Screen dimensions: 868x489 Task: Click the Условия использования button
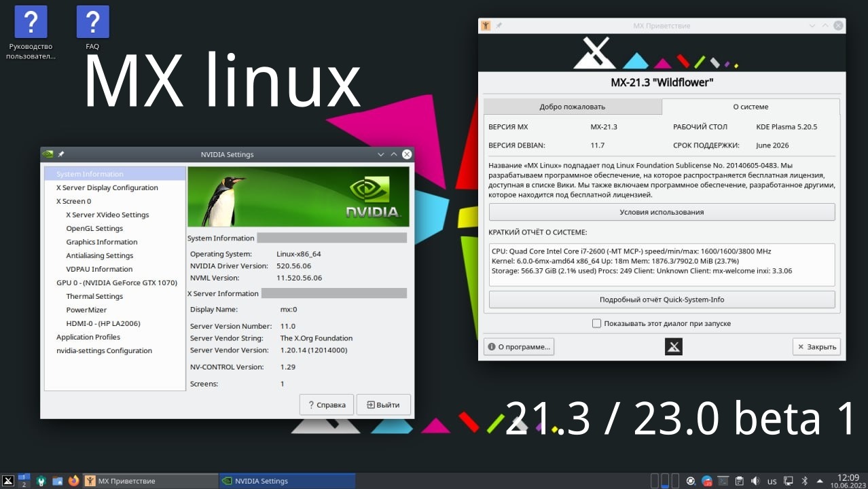662,212
